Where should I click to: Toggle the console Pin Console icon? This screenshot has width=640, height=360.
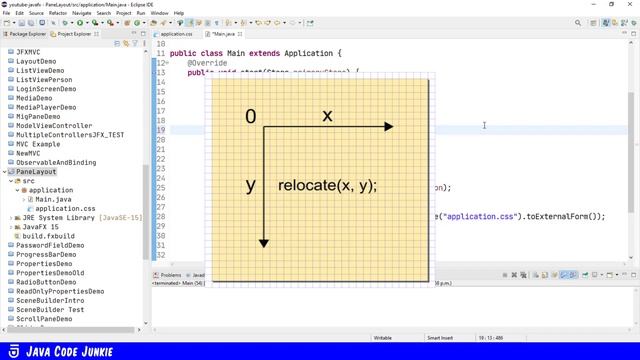click(585, 275)
